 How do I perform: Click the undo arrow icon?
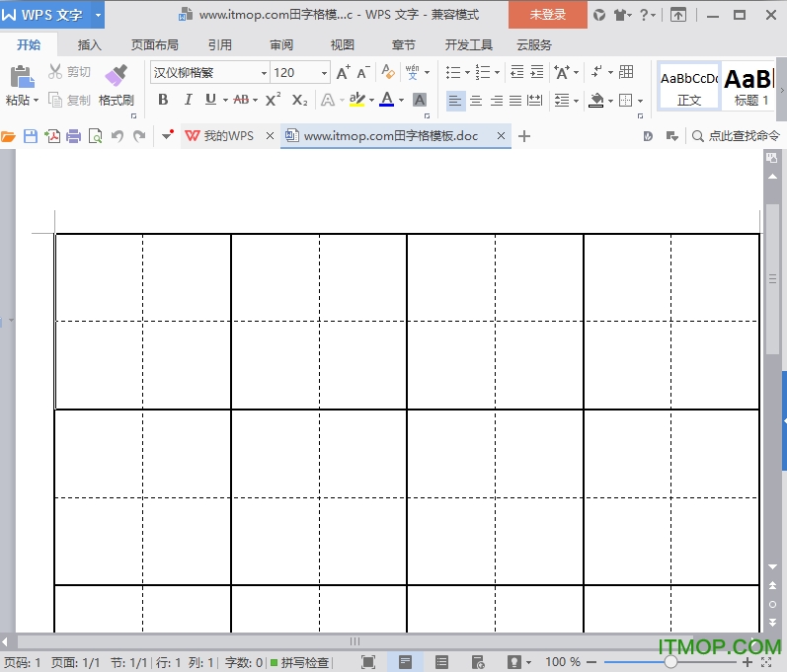pyautogui.click(x=118, y=136)
